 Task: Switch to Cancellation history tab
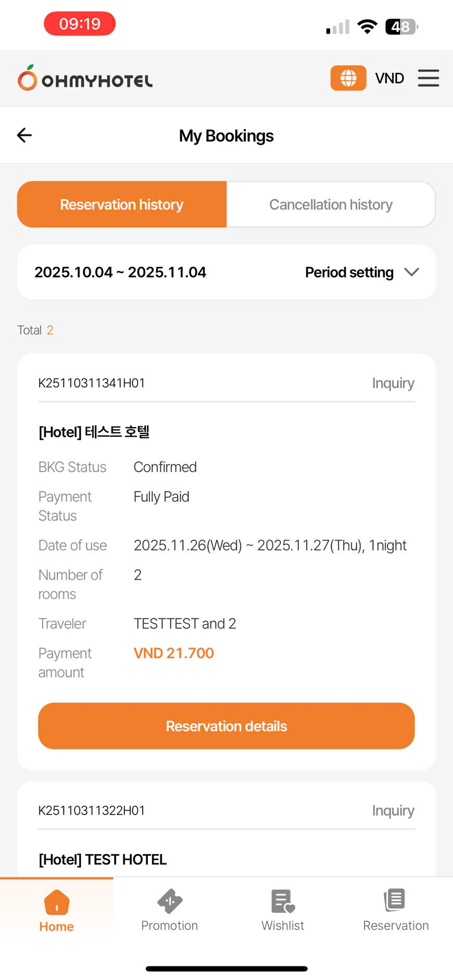pos(331,205)
